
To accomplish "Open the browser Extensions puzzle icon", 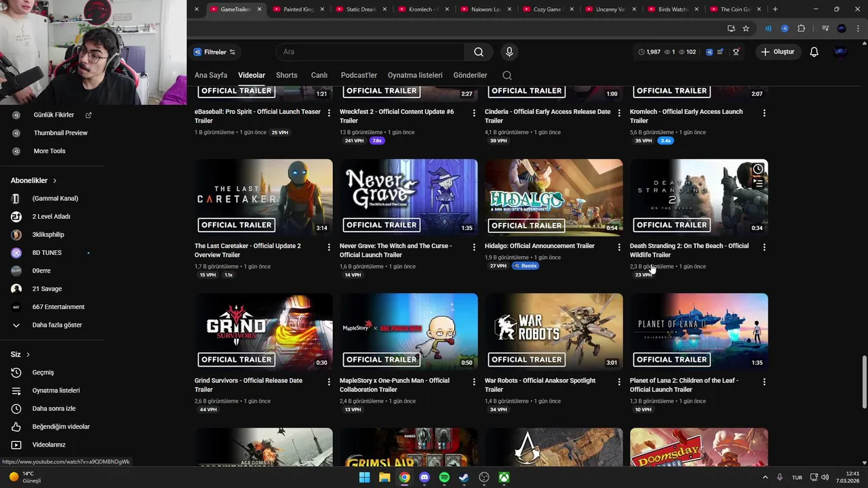I will pyautogui.click(x=802, y=28).
